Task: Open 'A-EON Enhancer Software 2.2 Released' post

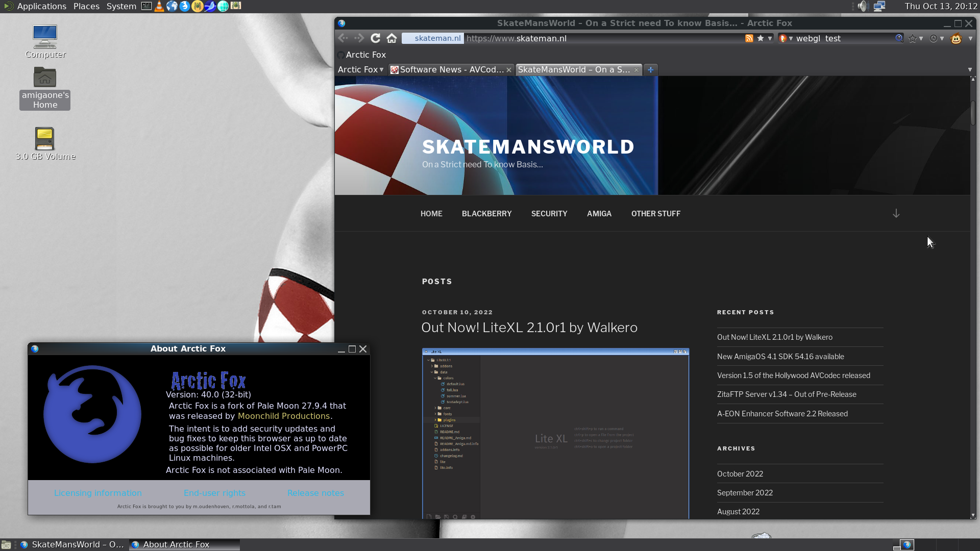Action: [x=782, y=414]
